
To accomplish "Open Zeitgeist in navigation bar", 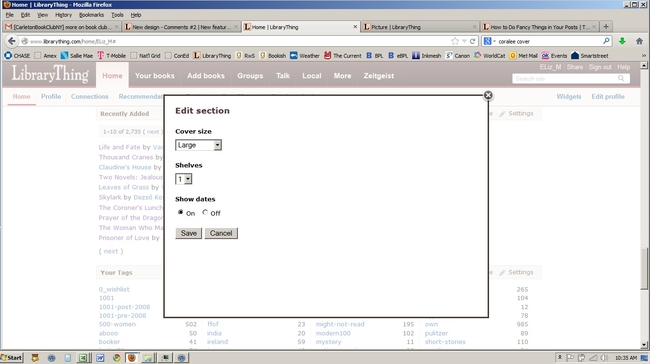I will pyautogui.click(x=378, y=76).
